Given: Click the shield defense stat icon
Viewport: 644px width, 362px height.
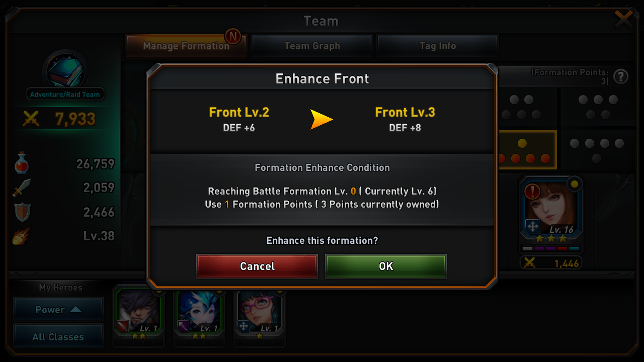Looking at the screenshot, I should coord(22,212).
